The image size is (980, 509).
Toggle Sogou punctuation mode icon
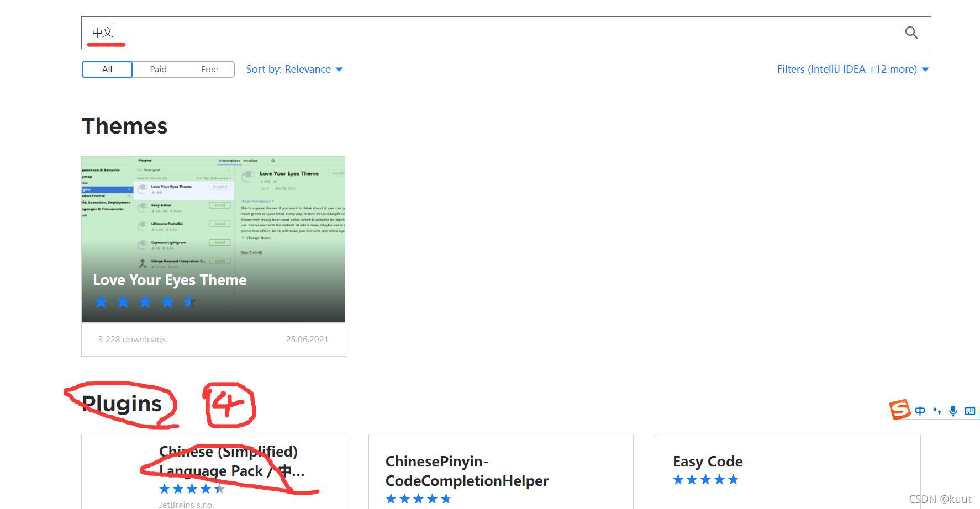click(936, 411)
